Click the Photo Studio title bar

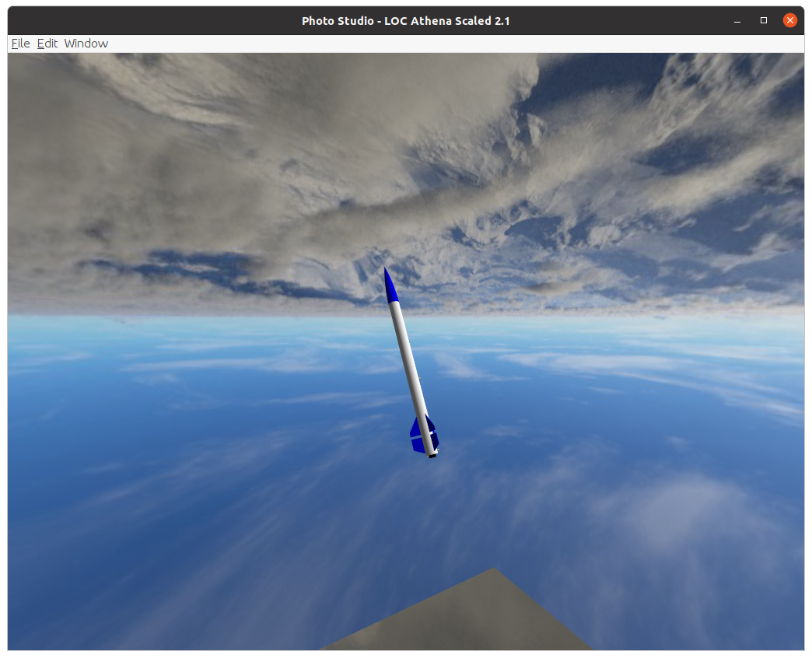(x=406, y=20)
